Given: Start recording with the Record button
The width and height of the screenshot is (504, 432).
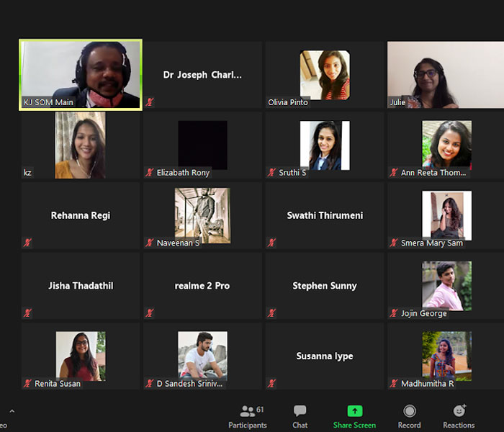Looking at the screenshot, I should click(x=409, y=417).
